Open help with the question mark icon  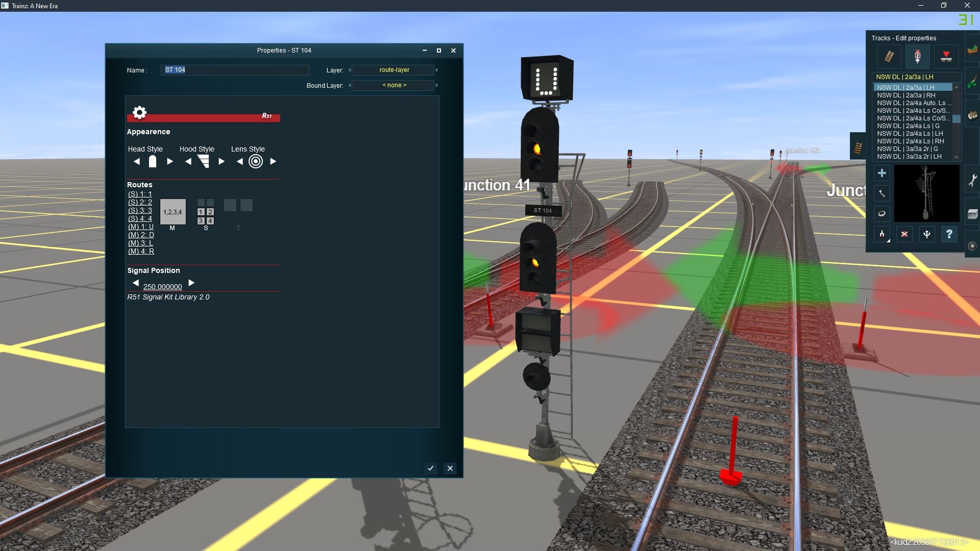(949, 234)
